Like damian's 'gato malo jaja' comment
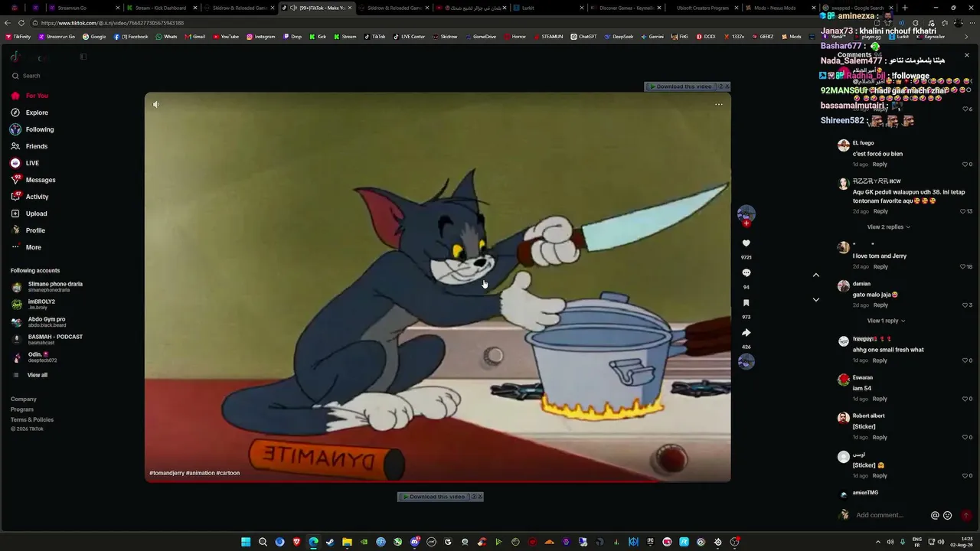Viewport: 980px width, 551px height. tap(965, 305)
